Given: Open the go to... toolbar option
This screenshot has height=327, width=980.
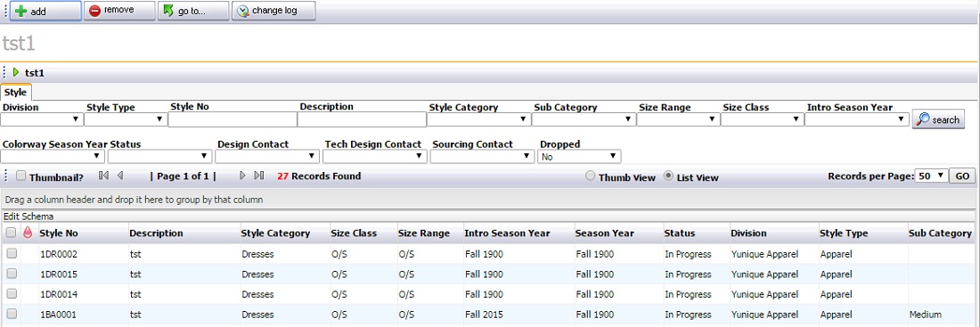Looking at the screenshot, I should point(192,11).
